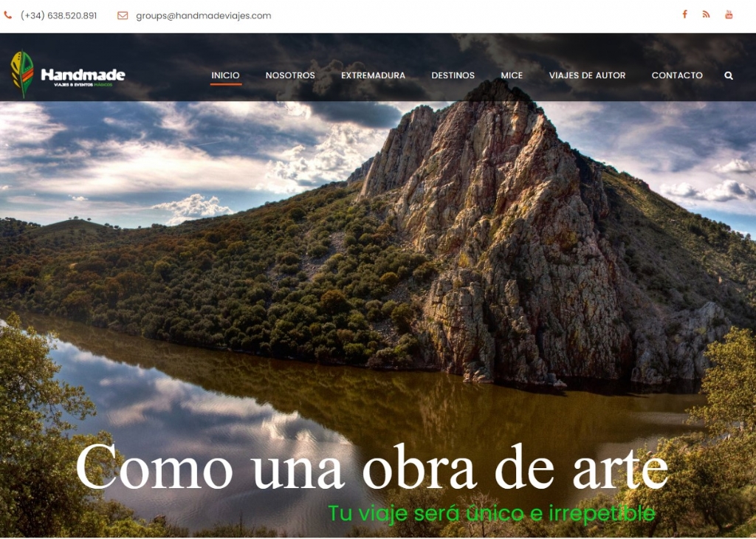Call the (+34) 638.520.891 phone number
Image resolution: width=756 pixels, height=539 pixels.
tap(58, 16)
